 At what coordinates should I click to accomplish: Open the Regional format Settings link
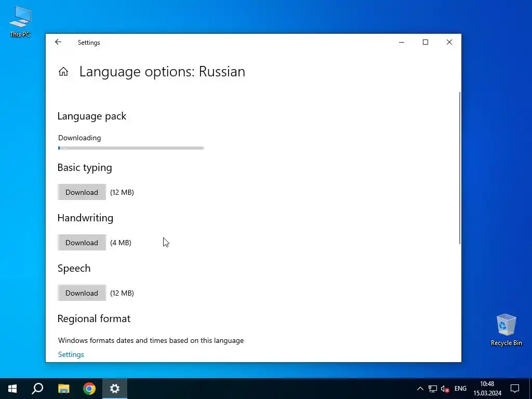(71, 354)
